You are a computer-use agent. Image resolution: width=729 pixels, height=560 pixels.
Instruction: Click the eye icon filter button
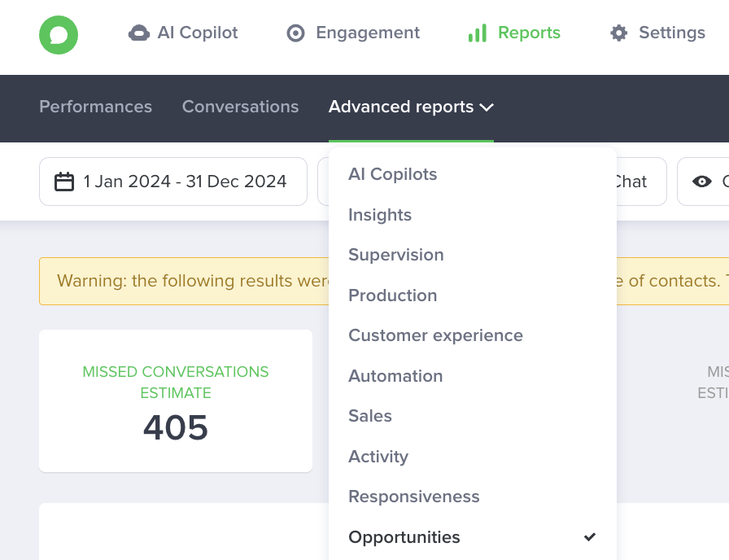(x=702, y=182)
